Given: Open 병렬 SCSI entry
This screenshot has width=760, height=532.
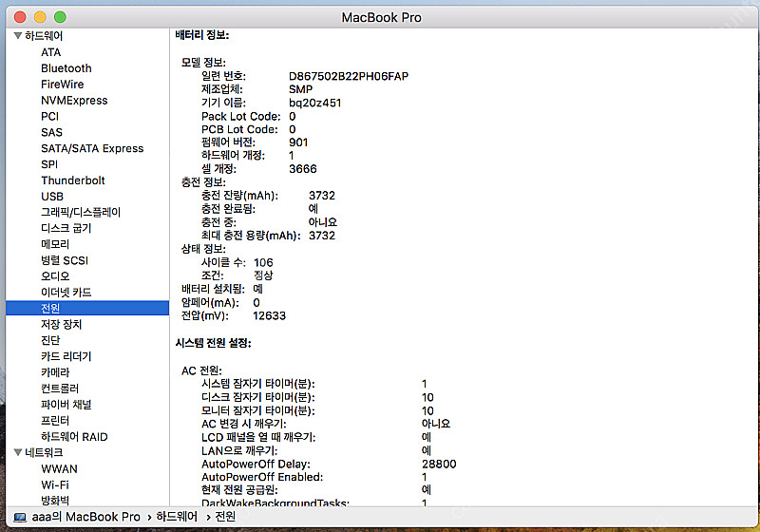Looking at the screenshot, I should pos(65,260).
